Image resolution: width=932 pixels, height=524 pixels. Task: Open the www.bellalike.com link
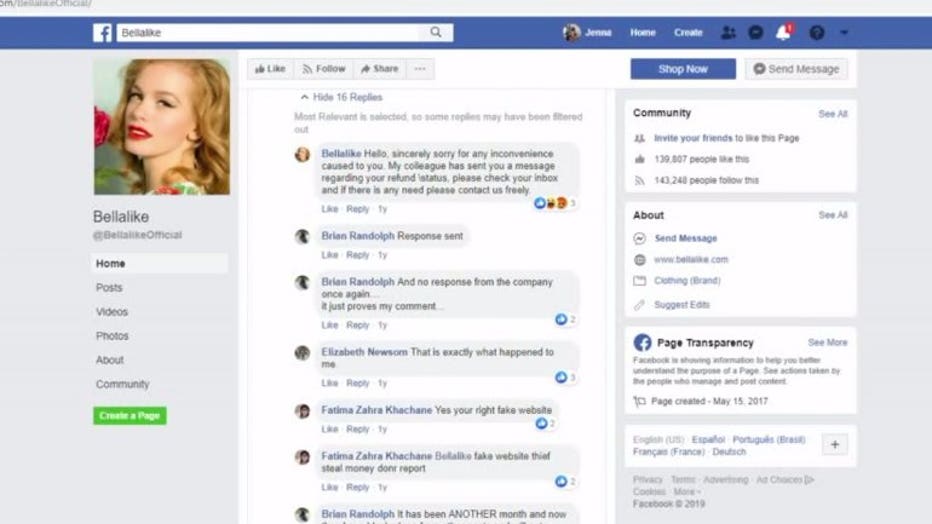pos(691,260)
